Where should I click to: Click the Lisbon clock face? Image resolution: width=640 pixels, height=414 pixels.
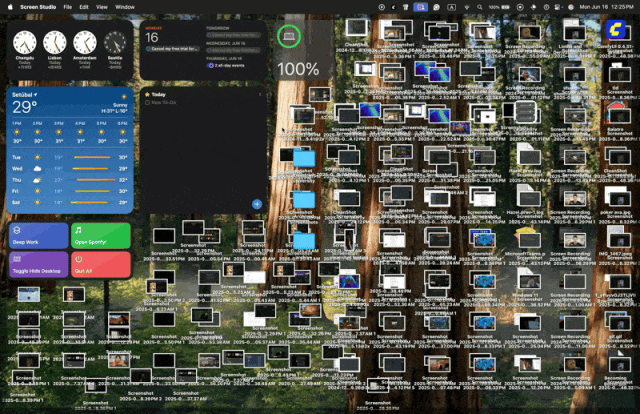55,42
